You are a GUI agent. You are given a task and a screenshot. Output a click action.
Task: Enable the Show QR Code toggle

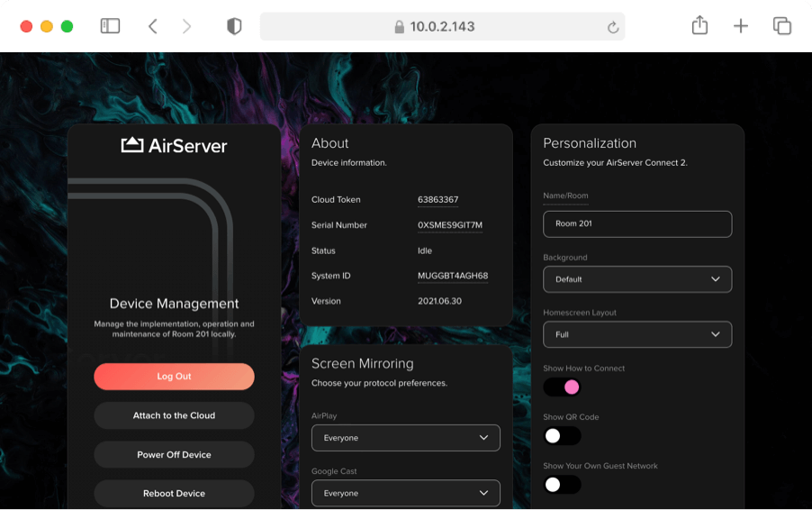click(x=562, y=436)
